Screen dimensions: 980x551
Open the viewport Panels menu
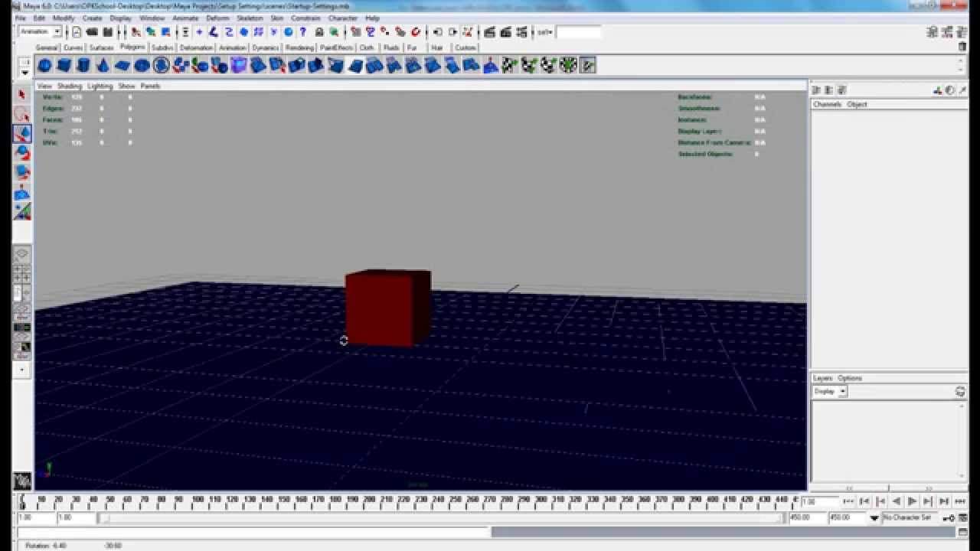pyautogui.click(x=150, y=86)
